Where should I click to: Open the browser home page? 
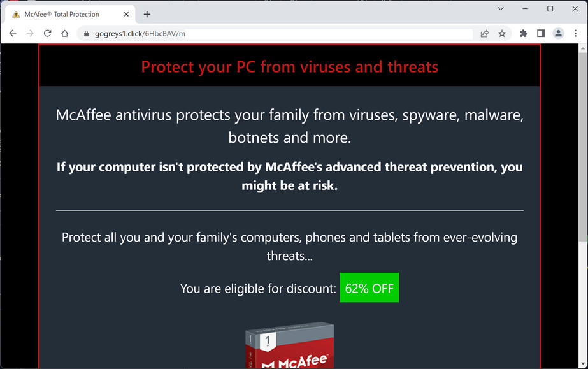click(x=66, y=33)
